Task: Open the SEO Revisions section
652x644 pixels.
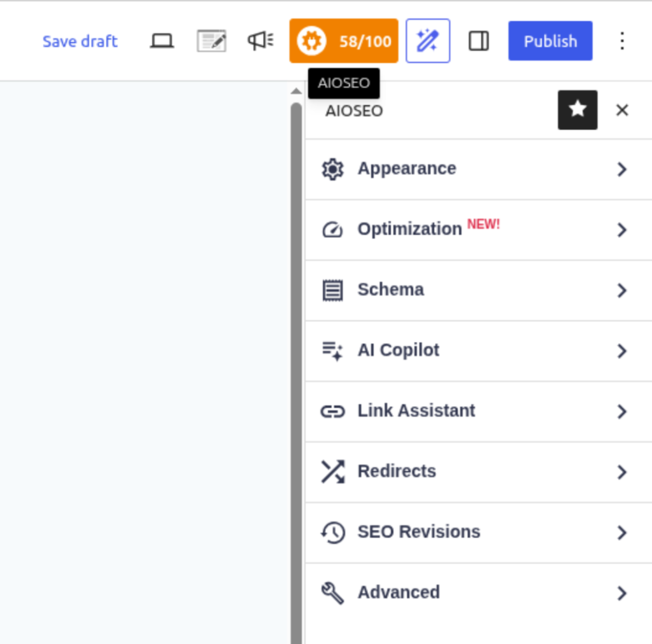Action: pos(479,533)
